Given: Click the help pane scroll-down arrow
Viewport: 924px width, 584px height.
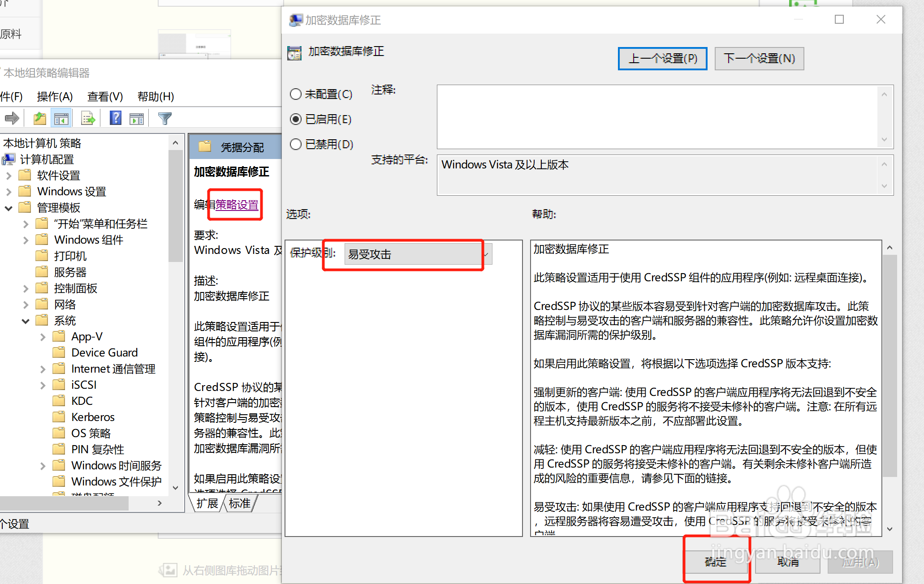Looking at the screenshot, I should click(x=889, y=529).
